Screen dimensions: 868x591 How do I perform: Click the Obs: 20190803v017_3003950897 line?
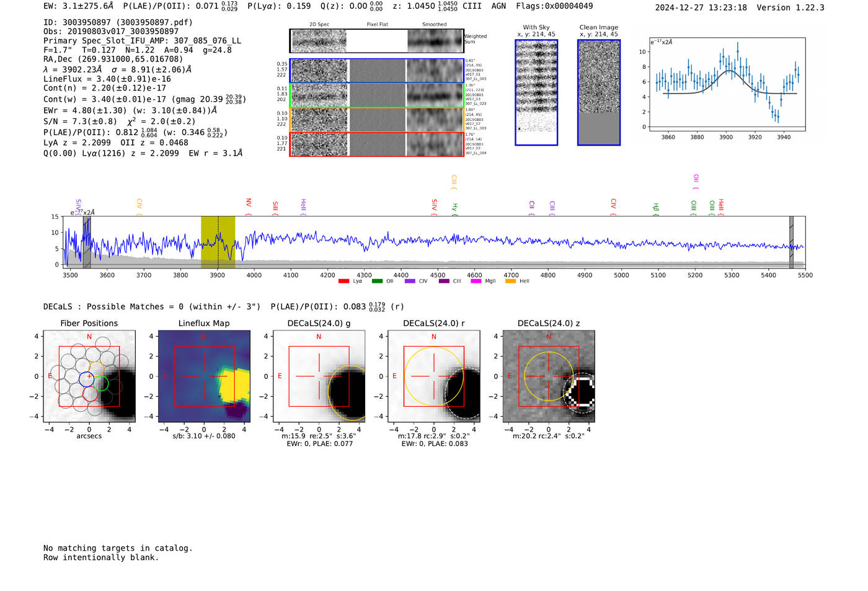(x=111, y=32)
